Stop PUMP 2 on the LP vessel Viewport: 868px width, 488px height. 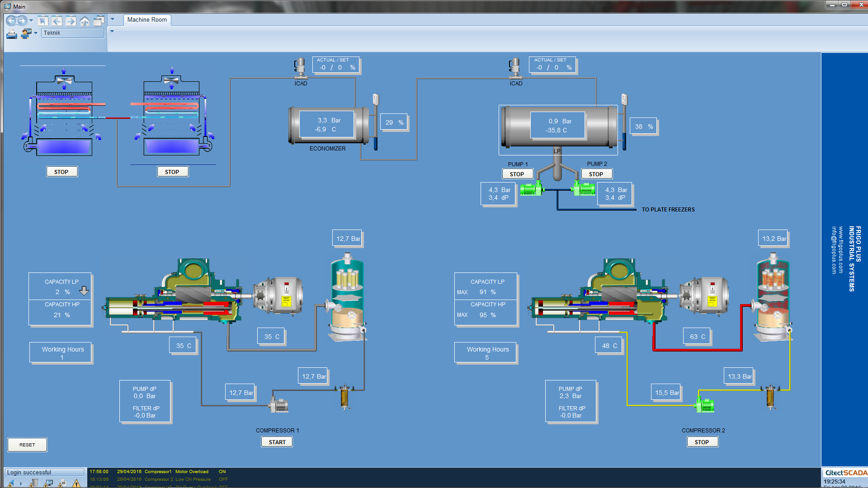pyautogui.click(x=596, y=174)
